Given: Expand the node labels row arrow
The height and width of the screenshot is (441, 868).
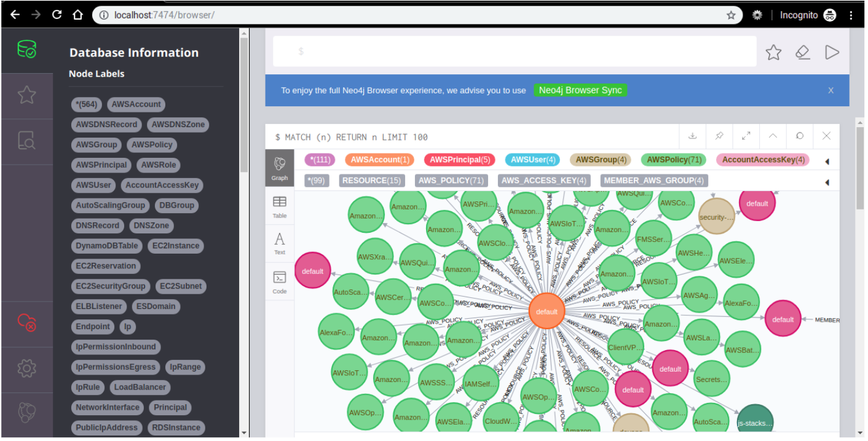Looking at the screenshot, I should [827, 162].
